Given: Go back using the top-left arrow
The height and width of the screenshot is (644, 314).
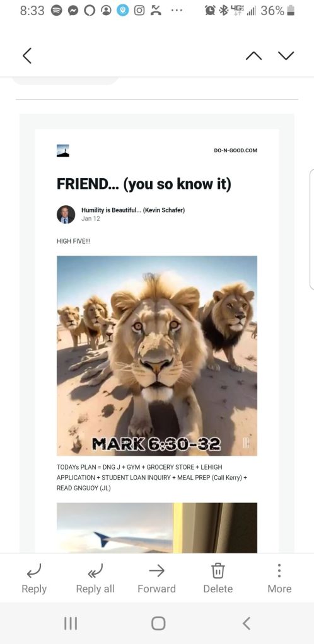Looking at the screenshot, I should pos(27,55).
